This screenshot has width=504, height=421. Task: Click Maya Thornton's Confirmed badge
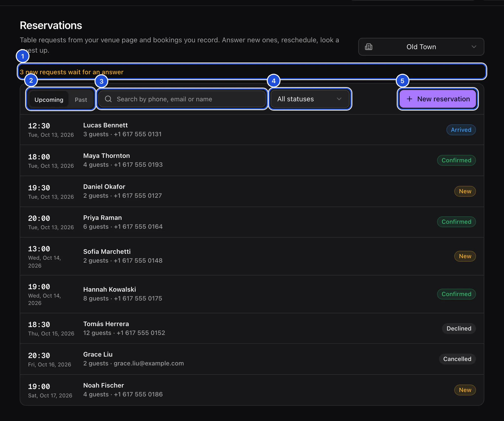click(456, 160)
